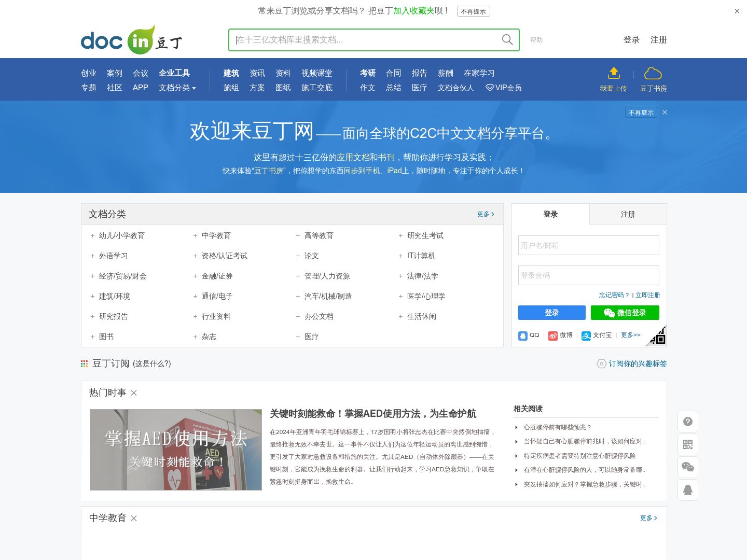Expand the 法律/法学 category plus
Screen dimensions: 747x560
tap(401, 276)
